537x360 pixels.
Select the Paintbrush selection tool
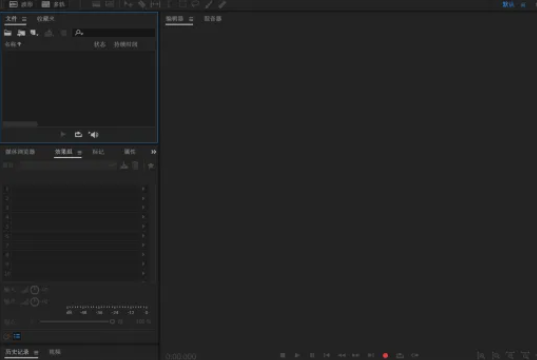[x=209, y=4]
